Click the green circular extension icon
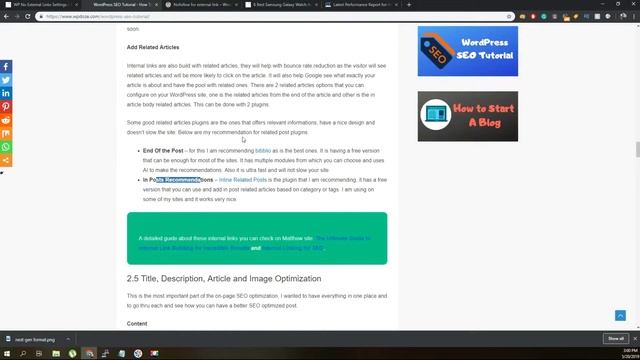 pos(544,16)
